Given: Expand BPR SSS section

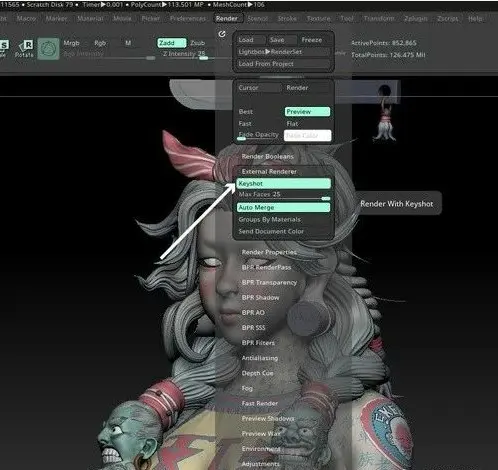Looking at the screenshot, I should tap(253, 328).
